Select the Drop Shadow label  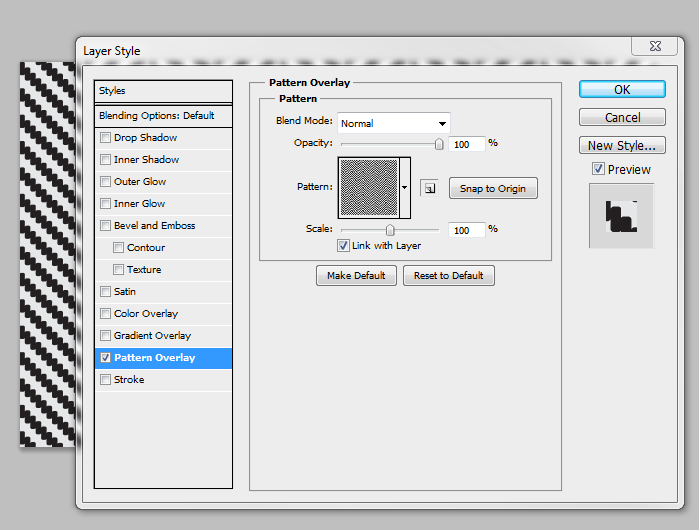145,138
